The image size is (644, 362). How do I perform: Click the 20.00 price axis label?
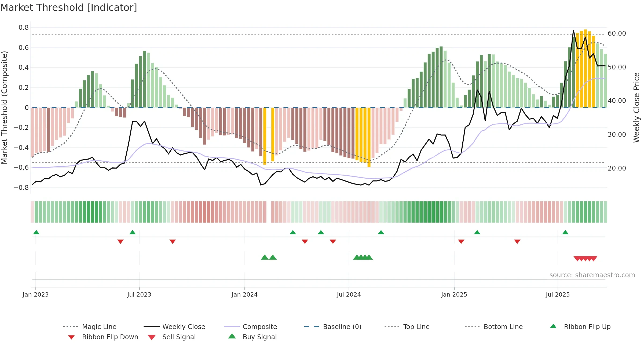617,168
